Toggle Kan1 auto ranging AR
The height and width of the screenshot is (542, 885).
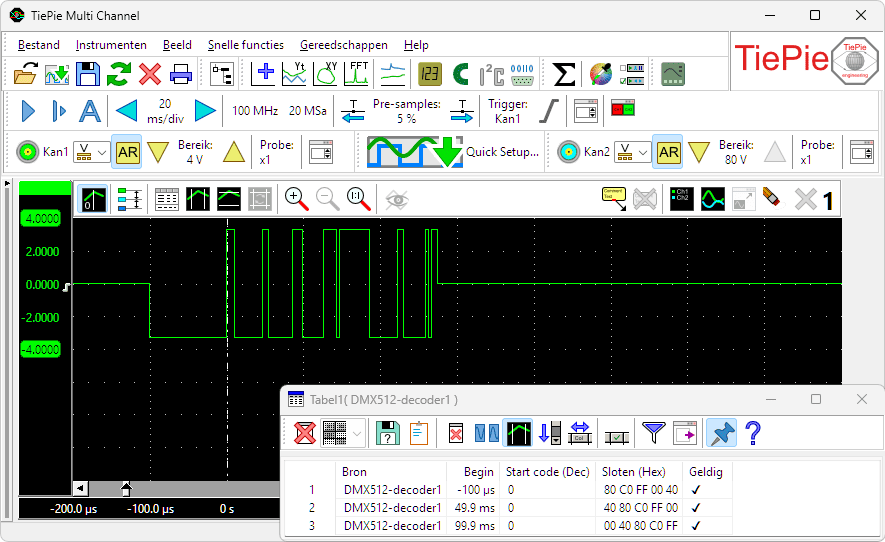[127, 152]
